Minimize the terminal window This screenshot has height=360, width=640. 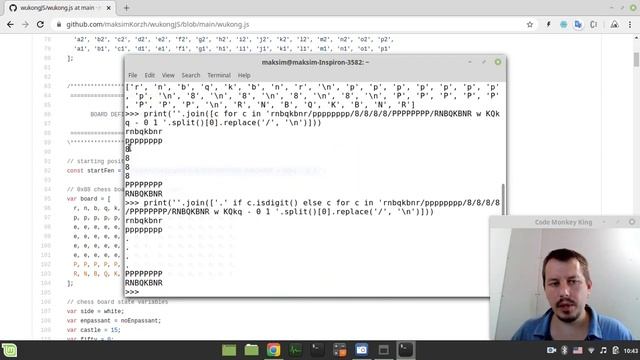[470, 62]
